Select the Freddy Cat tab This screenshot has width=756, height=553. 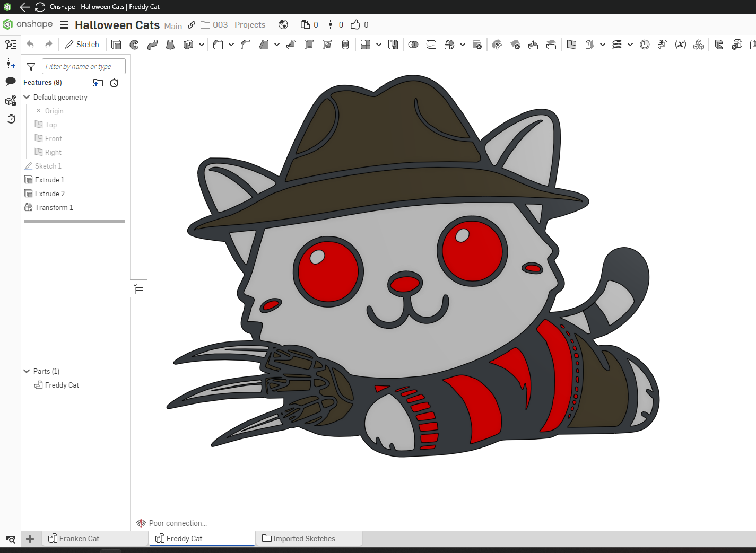202,539
